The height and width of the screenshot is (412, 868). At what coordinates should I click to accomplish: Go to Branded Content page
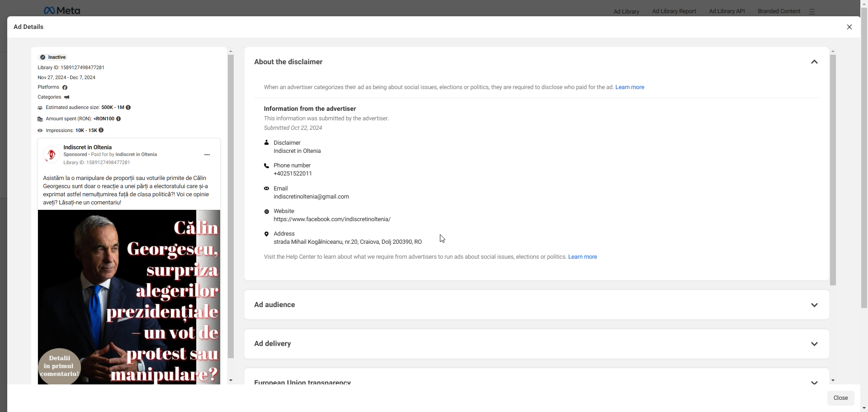pyautogui.click(x=778, y=11)
